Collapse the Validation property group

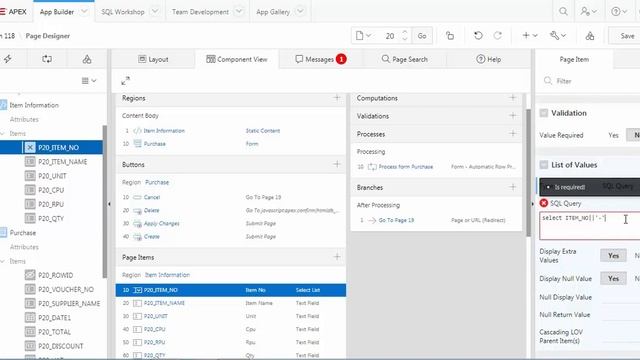pos(544,113)
